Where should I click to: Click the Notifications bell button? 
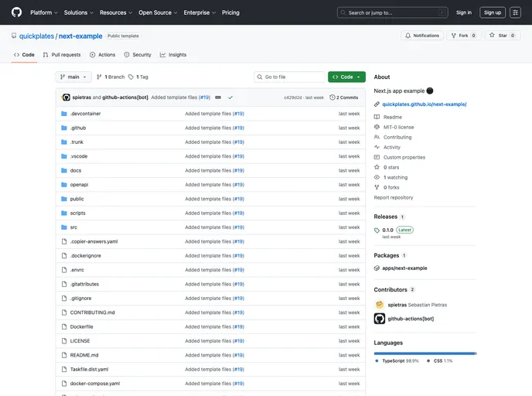pos(422,36)
